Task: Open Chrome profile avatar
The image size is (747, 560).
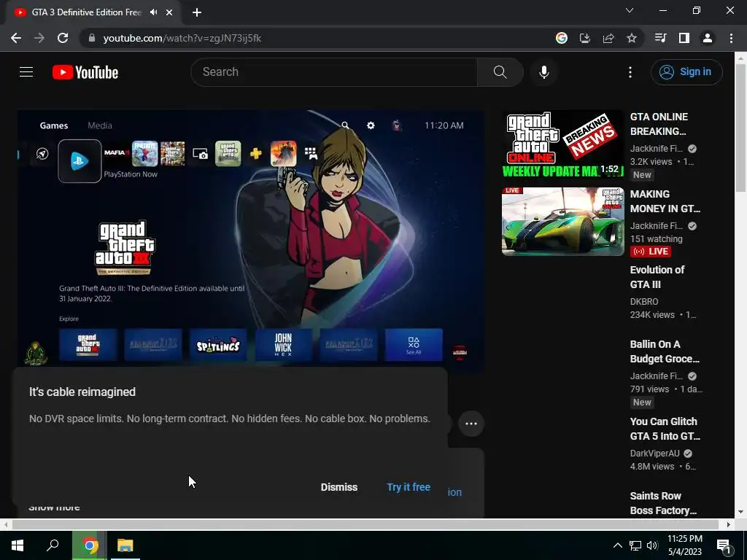Action: pos(708,38)
